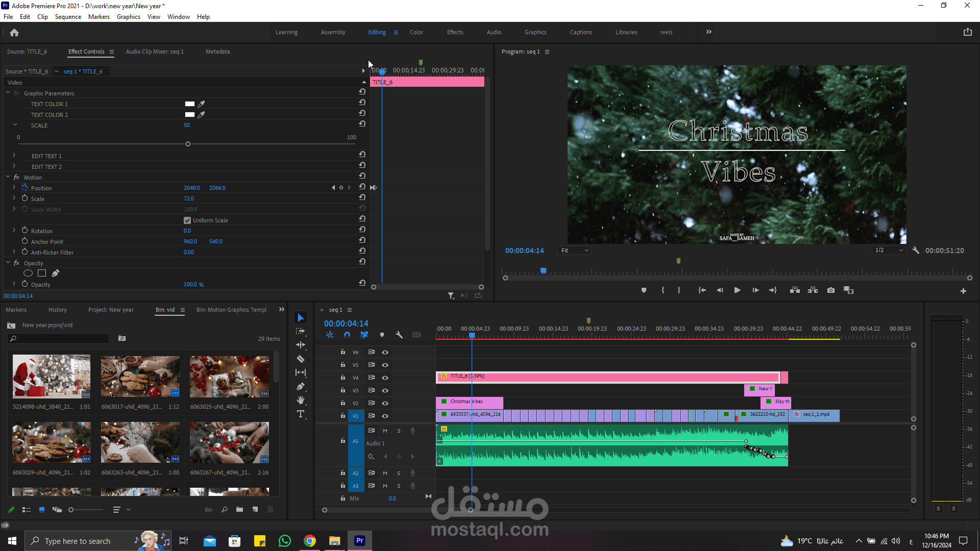Toggle V1 track output eye
The width and height of the screenshot is (980, 551).
[x=385, y=416]
